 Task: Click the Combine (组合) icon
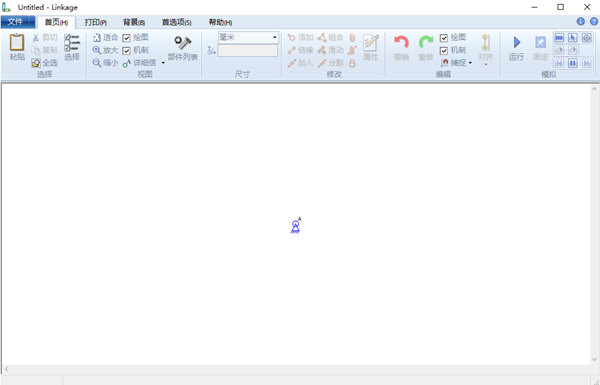[x=322, y=38]
